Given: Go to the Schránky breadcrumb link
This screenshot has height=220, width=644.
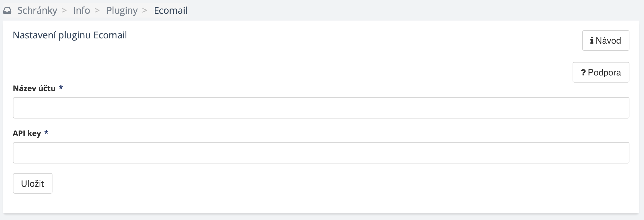Looking at the screenshot, I should (37, 11).
